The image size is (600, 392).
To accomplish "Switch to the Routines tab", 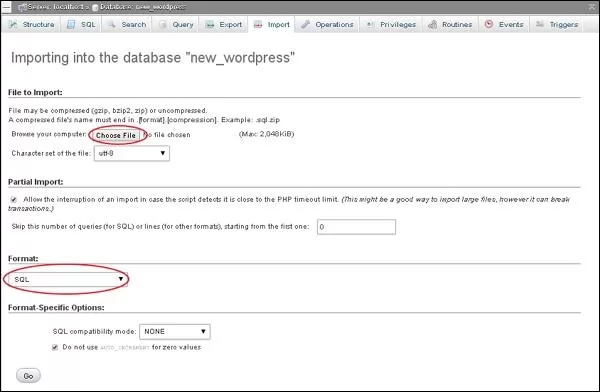I will [450, 24].
